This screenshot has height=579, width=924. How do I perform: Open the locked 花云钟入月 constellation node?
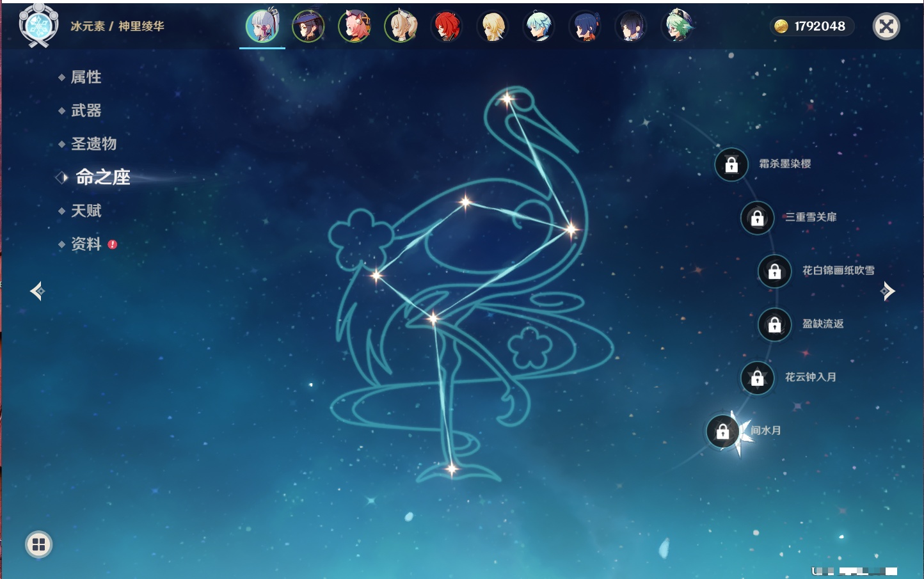[x=758, y=377]
